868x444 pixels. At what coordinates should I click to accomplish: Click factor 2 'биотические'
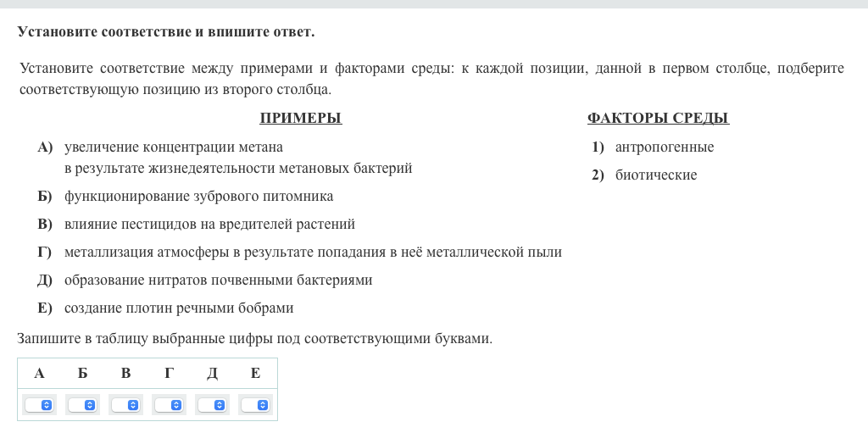click(655, 175)
